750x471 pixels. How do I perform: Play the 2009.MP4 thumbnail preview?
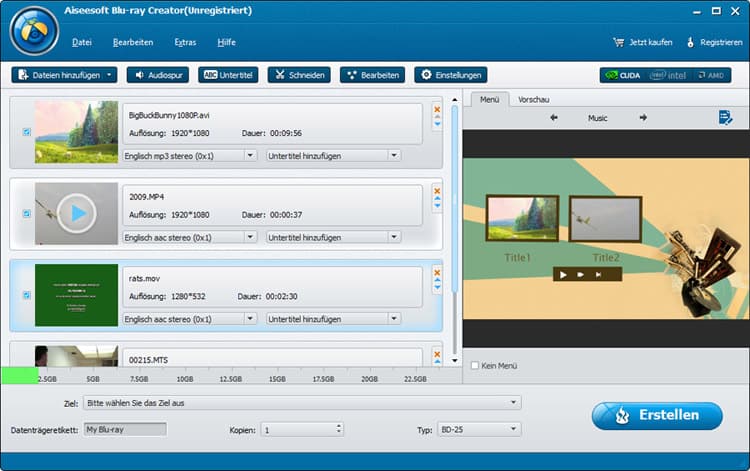click(77, 214)
